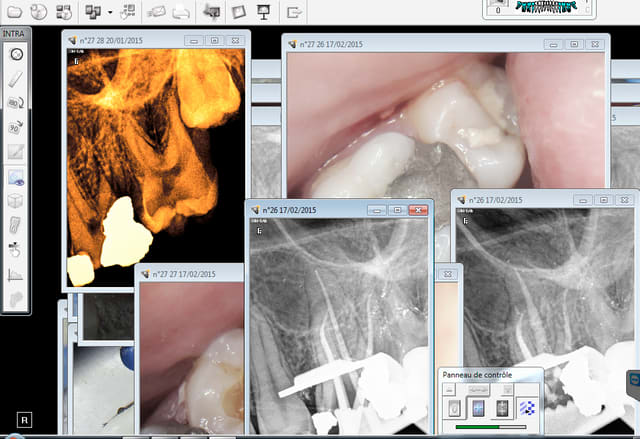Click the presentation screen icon in toolbar
The width and height of the screenshot is (640, 439).
click(264, 12)
